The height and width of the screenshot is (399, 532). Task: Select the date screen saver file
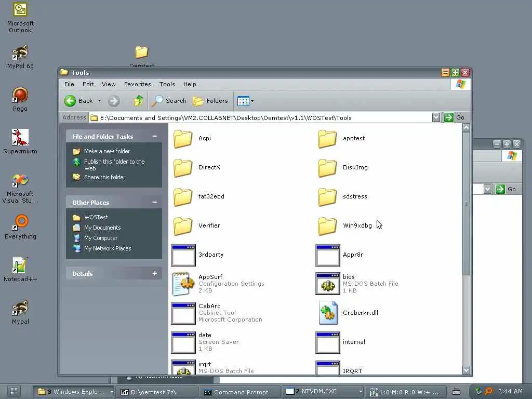[205, 342]
